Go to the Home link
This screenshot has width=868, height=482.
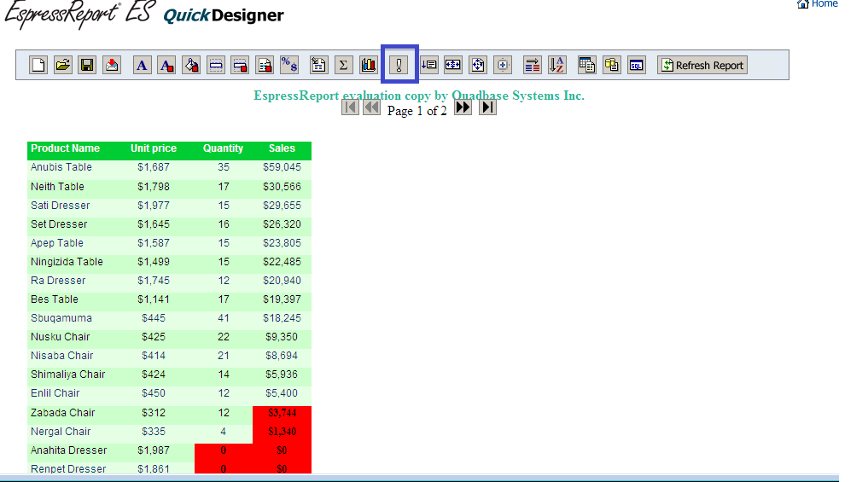pos(817,4)
